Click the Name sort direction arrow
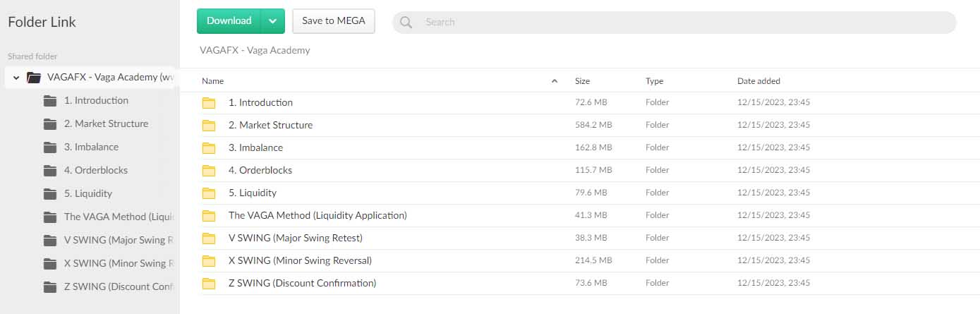This screenshot has height=314, width=980. tap(555, 81)
